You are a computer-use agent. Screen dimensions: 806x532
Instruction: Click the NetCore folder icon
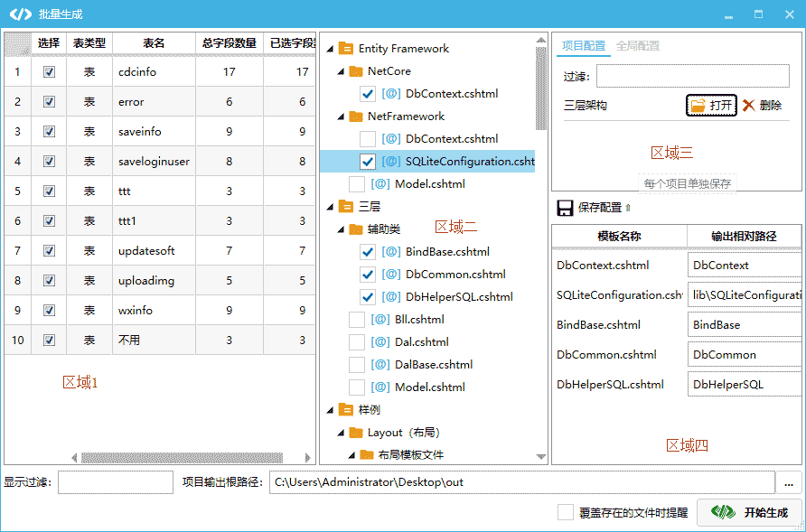pos(355,71)
